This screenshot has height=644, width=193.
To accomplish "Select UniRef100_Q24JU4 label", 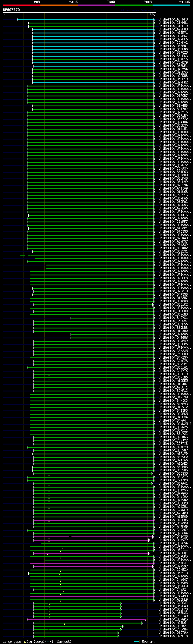I will (x=173, y=122).
